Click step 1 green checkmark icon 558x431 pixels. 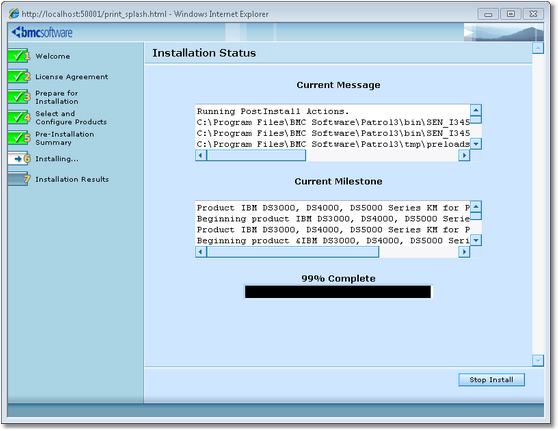pyautogui.click(x=19, y=56)
